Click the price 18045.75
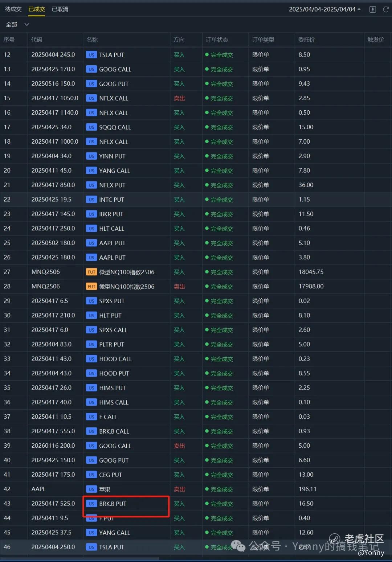The height and width of the screenshot is (562, 392). [311, 272]
